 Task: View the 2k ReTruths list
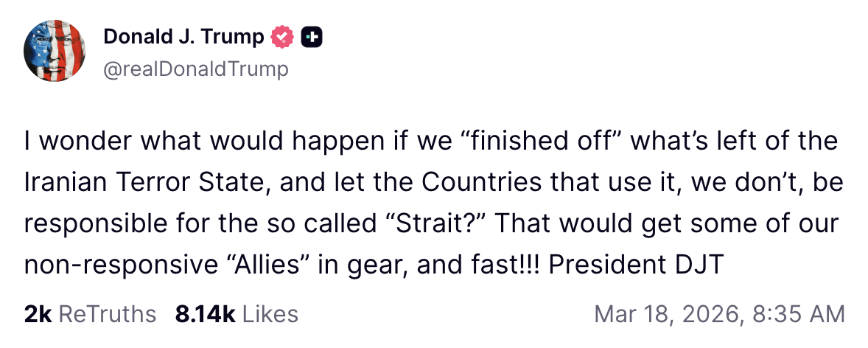[90, 314]
